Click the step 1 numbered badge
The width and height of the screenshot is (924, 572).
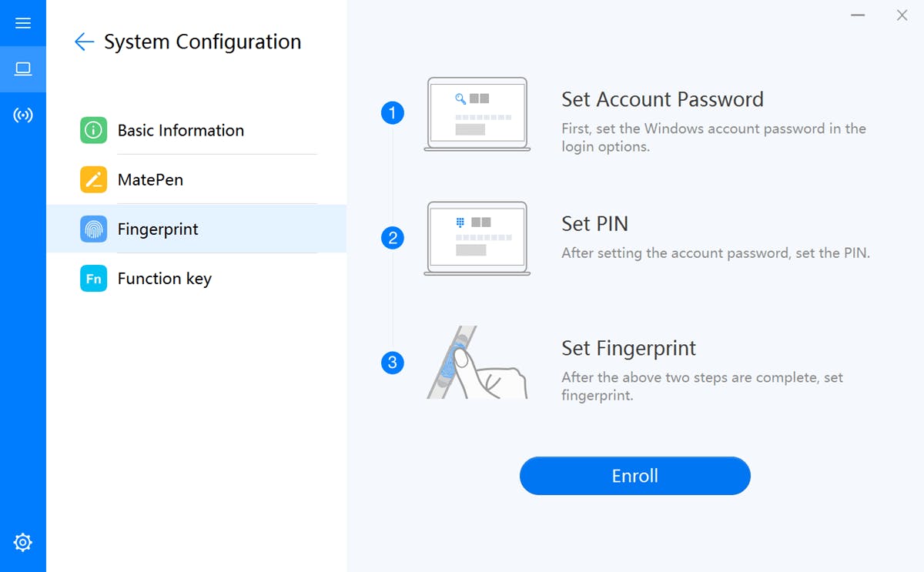point(393,112)
